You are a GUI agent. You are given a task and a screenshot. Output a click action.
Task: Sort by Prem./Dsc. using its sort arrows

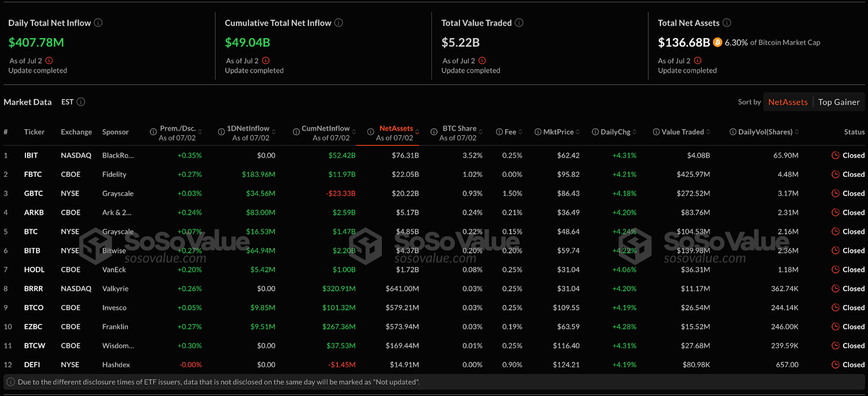click(x=200, y=132)
